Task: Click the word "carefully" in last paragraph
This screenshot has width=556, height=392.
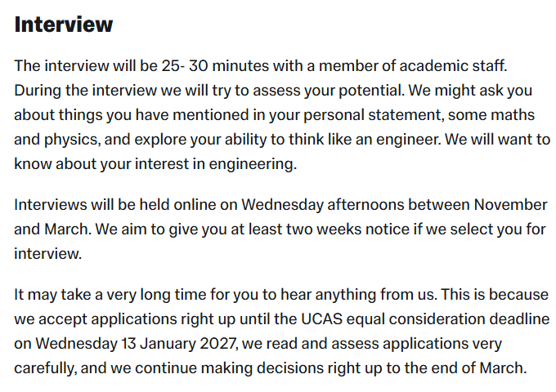Action: point(44,368)
